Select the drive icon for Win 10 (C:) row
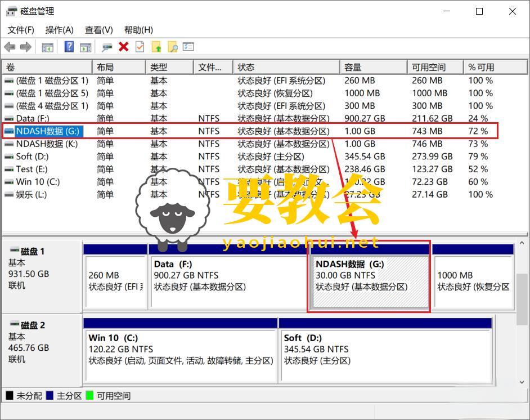The height and width of the screenshot is (420, 530). point(9,182)
